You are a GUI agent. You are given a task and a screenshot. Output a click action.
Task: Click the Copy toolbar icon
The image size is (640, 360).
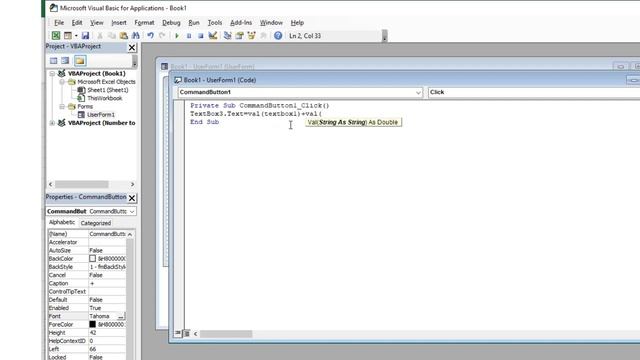(111, 36)
